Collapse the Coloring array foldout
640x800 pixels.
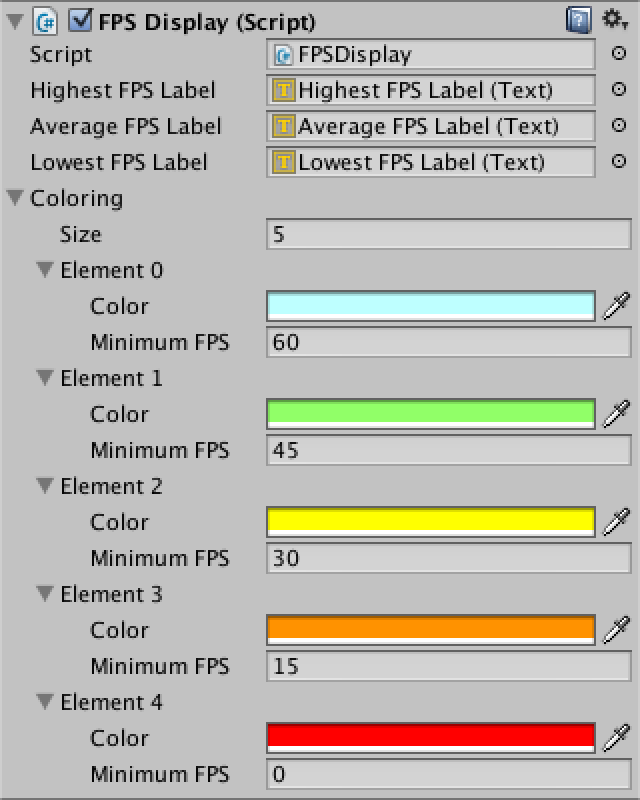pos(14,198)
